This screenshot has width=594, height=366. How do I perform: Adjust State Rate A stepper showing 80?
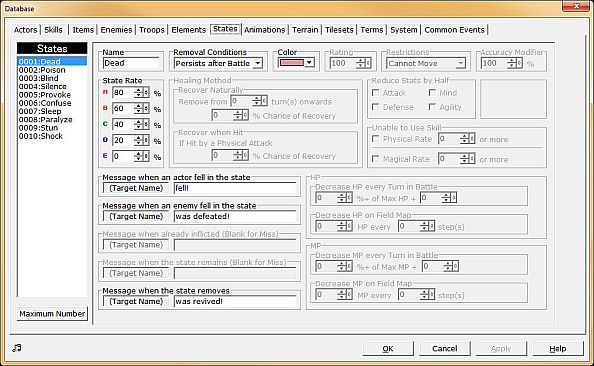141,92
